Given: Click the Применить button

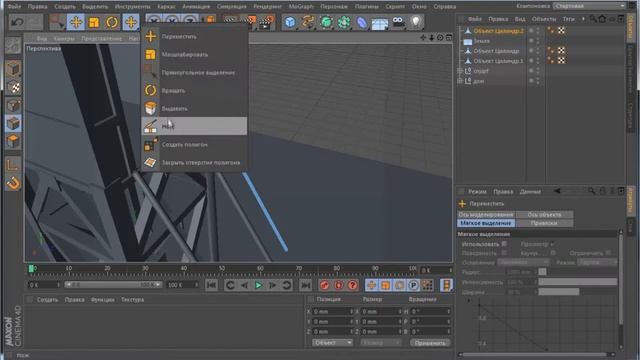Looking at the screenshot, I should pyautogui.click(x=430, y=343).
